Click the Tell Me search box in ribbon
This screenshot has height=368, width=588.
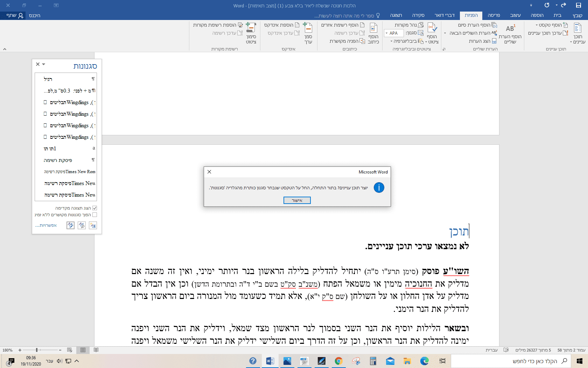coord(347,16)
